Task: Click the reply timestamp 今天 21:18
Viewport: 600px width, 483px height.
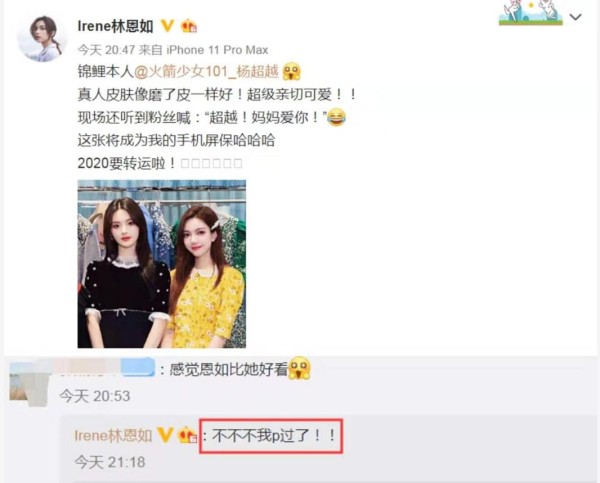Action: [110, 462]
